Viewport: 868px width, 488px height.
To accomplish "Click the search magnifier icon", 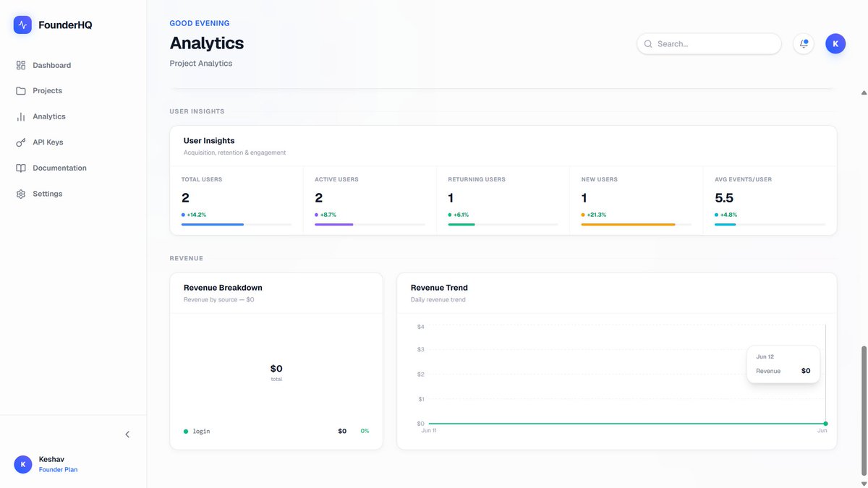I will pos(648,44).
